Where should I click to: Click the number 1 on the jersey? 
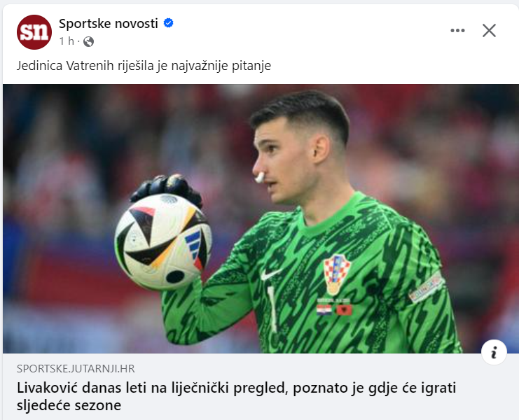(272, 309)
